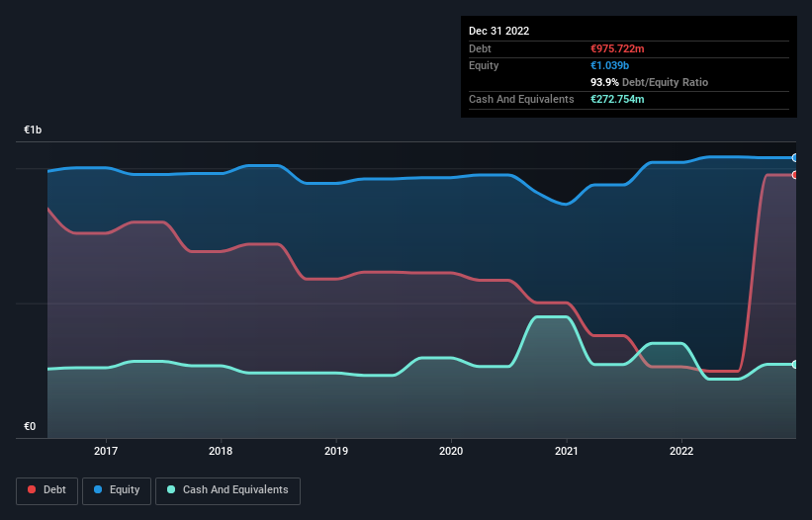The height and width of the screenshot is (520, 812).
Task: Select the Equity endpoint marker on chart
Action: click(795, 158)
